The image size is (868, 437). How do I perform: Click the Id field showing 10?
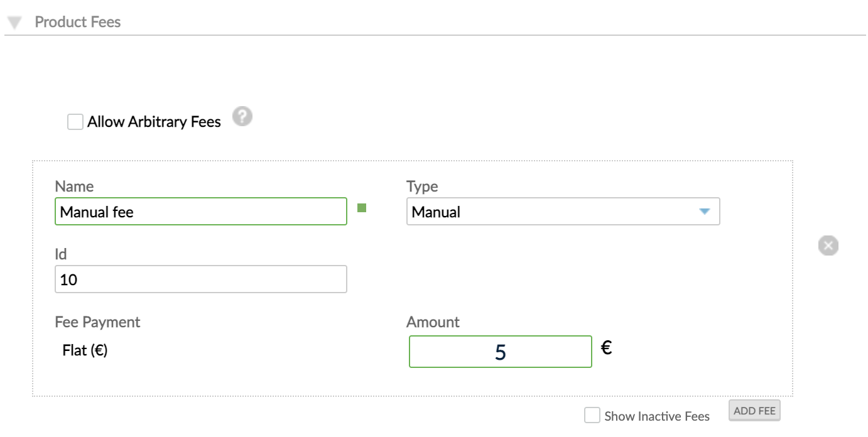pos(200,279)
